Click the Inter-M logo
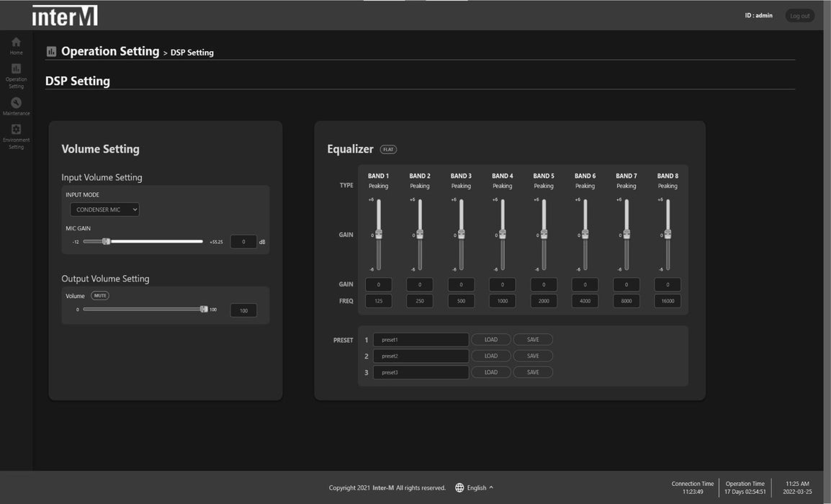 (65, 15)
